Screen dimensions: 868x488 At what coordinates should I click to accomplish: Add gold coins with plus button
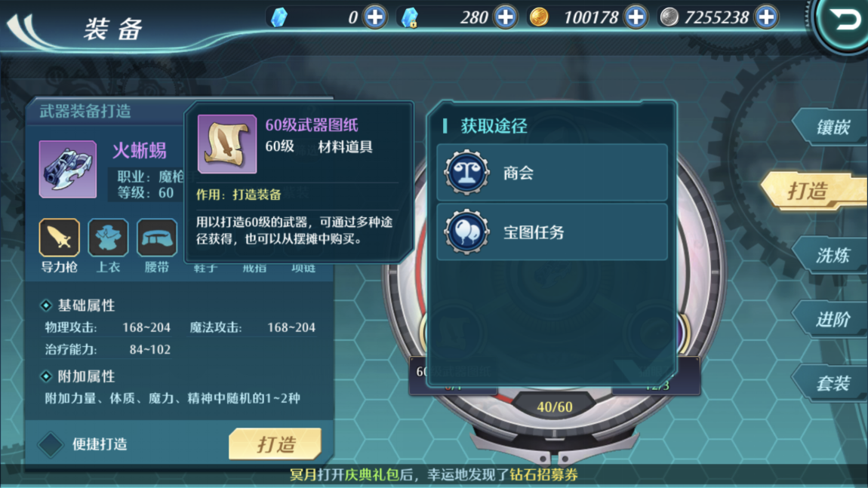[x=636, y=17]
